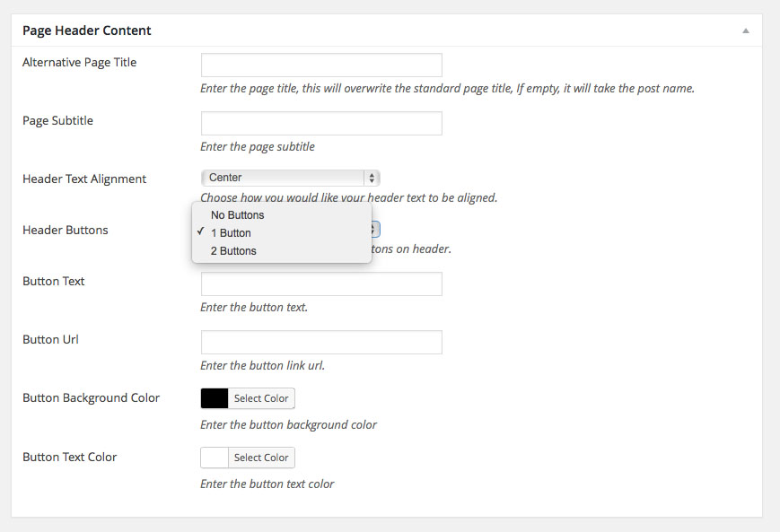This screenshot has height=532, width=780.
Task: Click the Header Buttons dropdown arrow behind the list
Action: click(x=375, y=230)
